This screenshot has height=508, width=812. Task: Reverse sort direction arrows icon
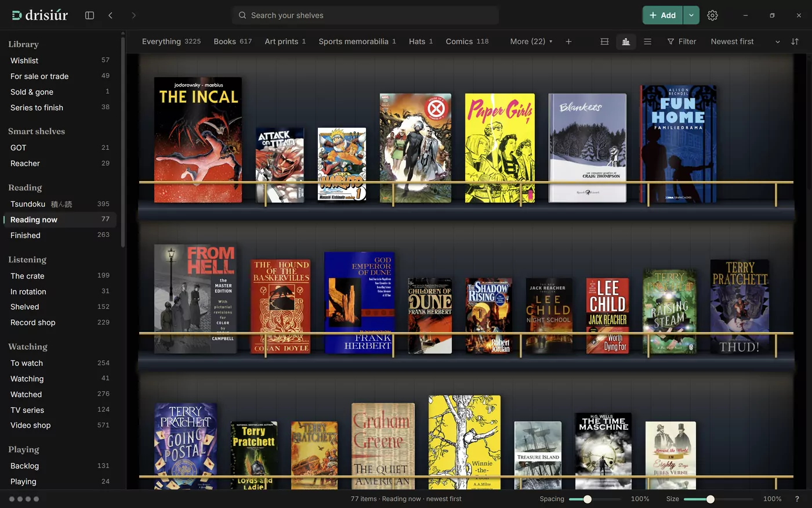795,42
